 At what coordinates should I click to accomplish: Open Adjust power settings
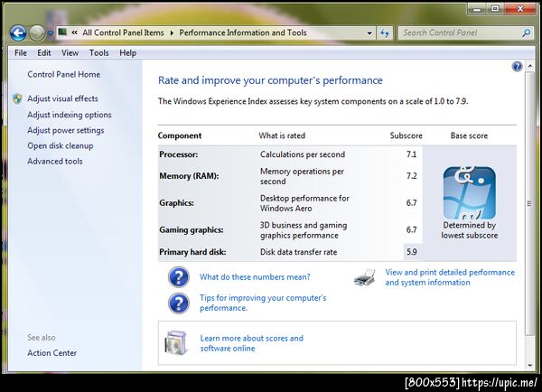pos(66,130)
